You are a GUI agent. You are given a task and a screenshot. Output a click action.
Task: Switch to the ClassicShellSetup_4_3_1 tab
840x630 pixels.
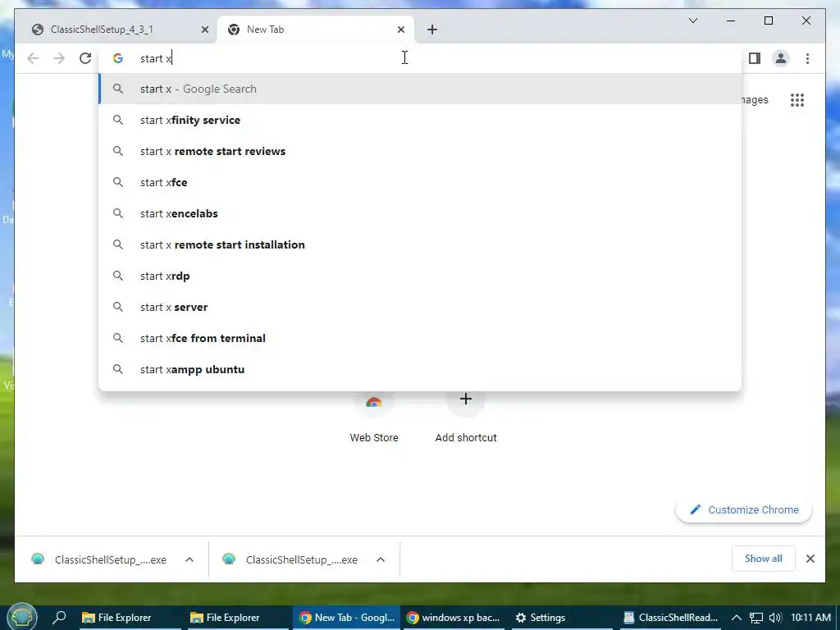coord(116,30)
